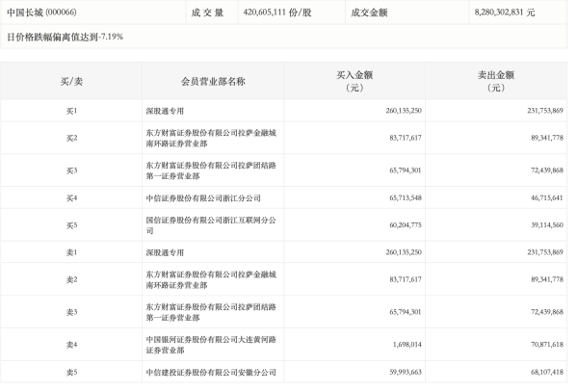This screenshot has height=392, width=578.
Task: Click the buy amount 60,204,775
Action: click(406, 224)
